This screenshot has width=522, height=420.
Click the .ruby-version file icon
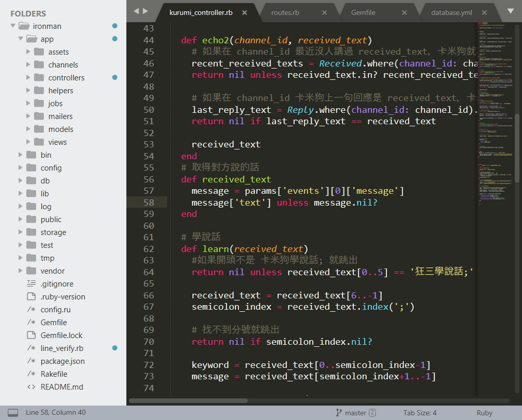(x=31, y=296)
